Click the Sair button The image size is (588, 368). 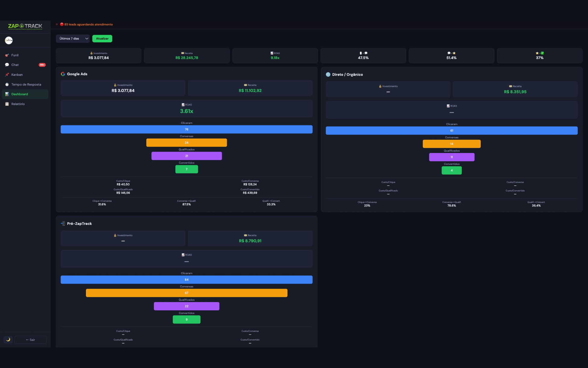pos(30,340)
